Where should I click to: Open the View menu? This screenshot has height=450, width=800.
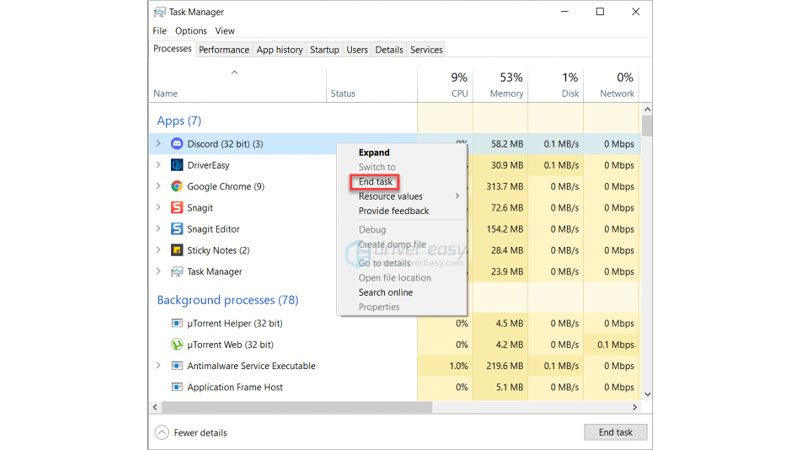224,31
